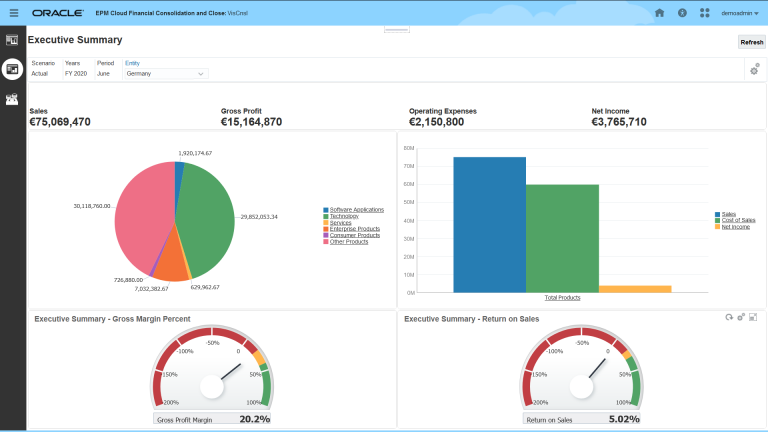Click the Software Applications legend link

click(x=357, y=210)
